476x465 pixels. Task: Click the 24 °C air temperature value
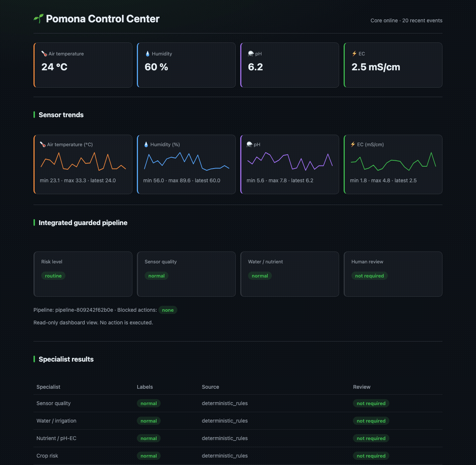(55, 67)
